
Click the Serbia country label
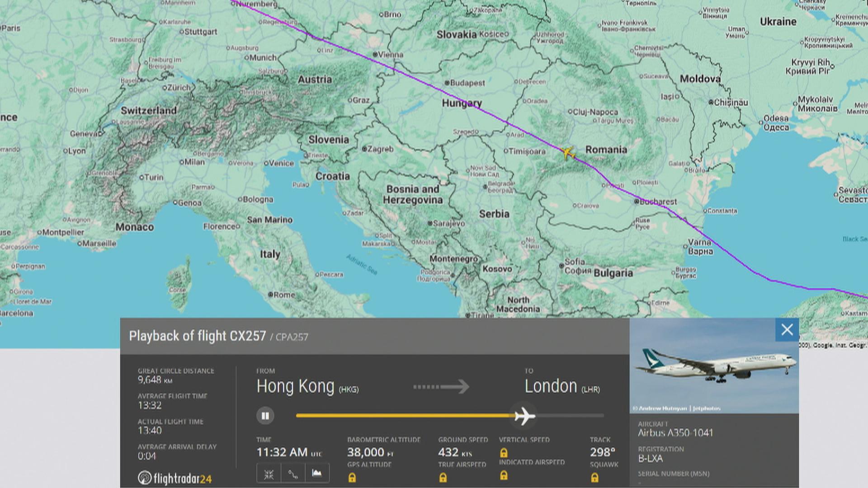click(494, 214)
